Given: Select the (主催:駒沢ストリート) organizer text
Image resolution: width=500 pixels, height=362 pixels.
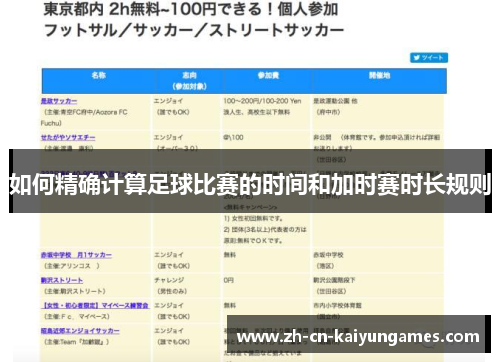Looking at the screenshot, I should point(75,291).
